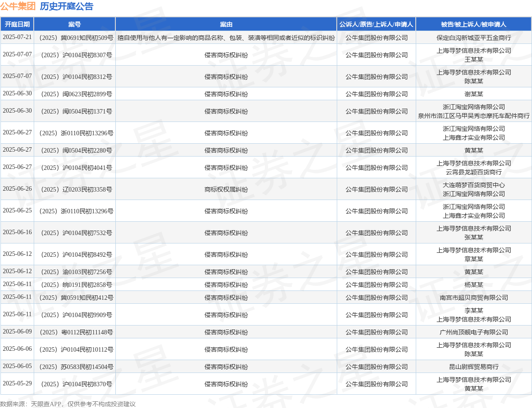532x408 pixels.
Task: Click defendant 云霄县龙颖百货商行
Action: click(x=473, y=172)
